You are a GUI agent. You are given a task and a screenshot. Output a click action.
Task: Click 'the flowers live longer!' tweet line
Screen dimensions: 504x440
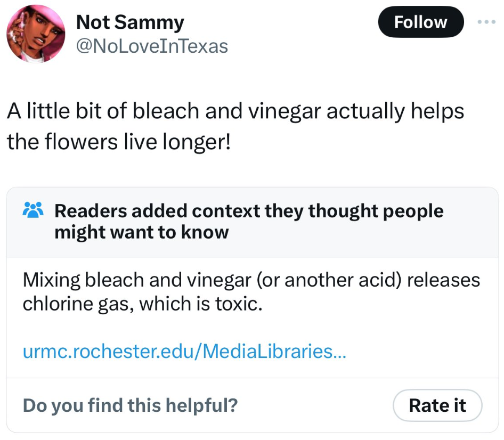pos(118,142)
